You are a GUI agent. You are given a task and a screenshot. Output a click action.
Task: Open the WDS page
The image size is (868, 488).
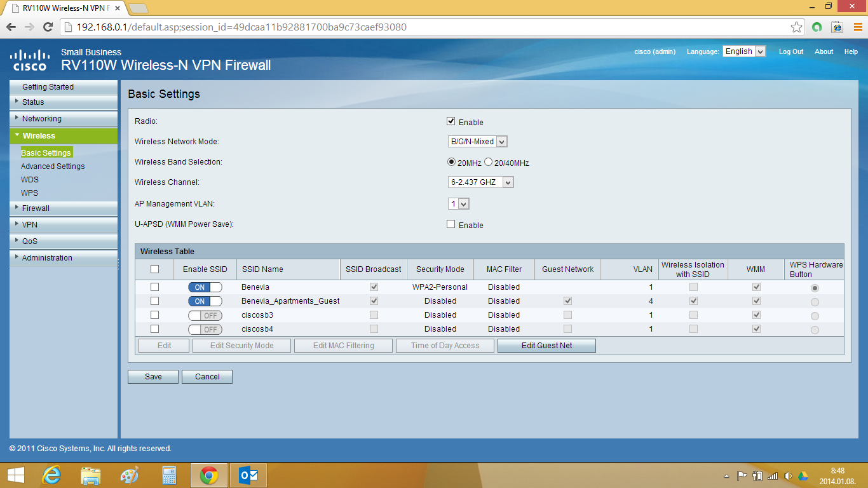[30, 179]
